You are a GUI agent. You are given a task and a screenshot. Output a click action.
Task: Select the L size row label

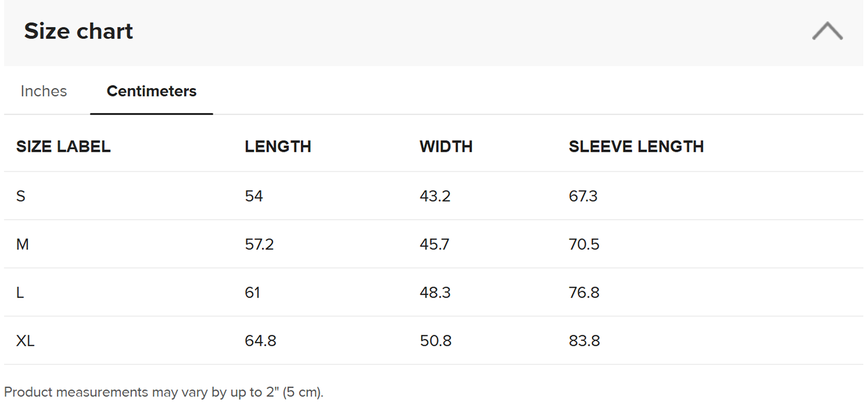click(20, 293)
